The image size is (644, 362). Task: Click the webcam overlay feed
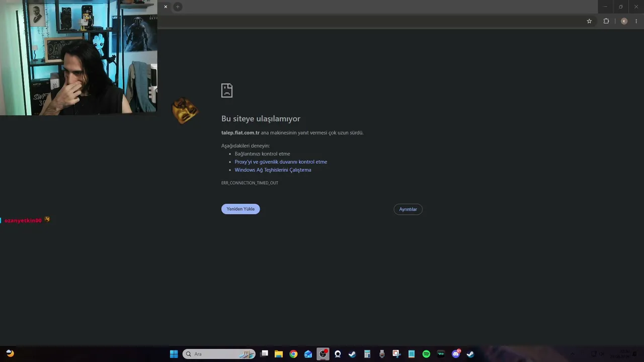point(78,58)
